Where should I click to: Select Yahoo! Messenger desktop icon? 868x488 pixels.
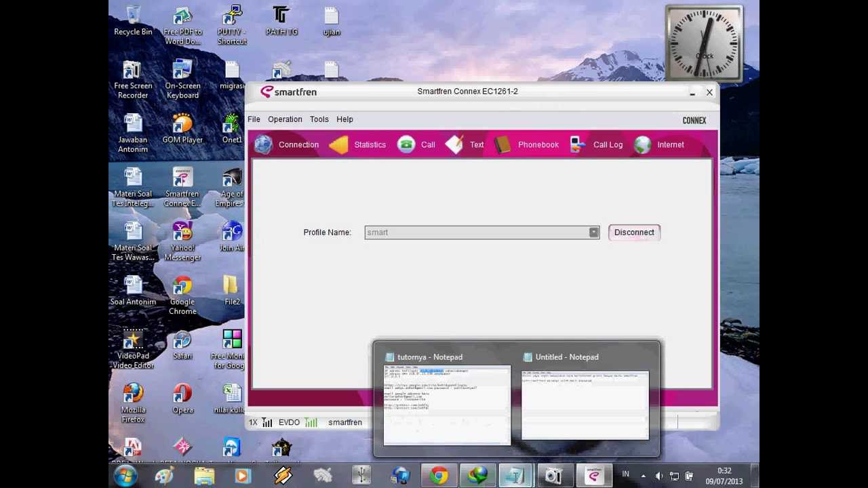coord(182,242)
